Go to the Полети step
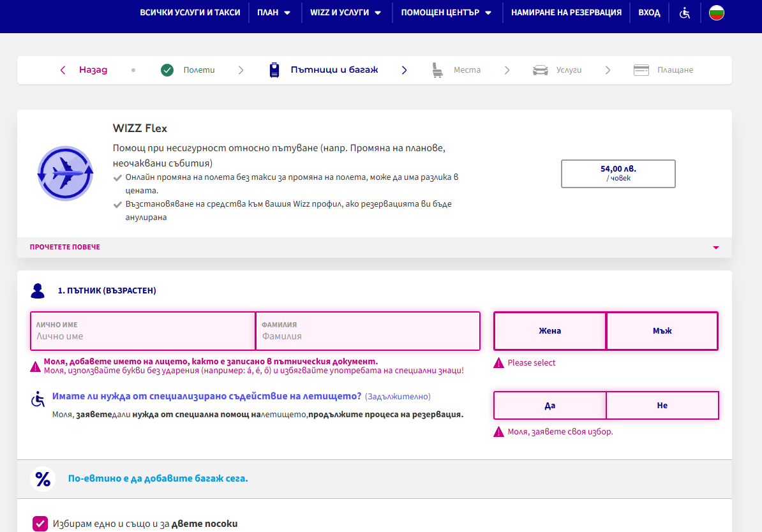The width and height of the screenshot is (762, 532). coord(198,70)
